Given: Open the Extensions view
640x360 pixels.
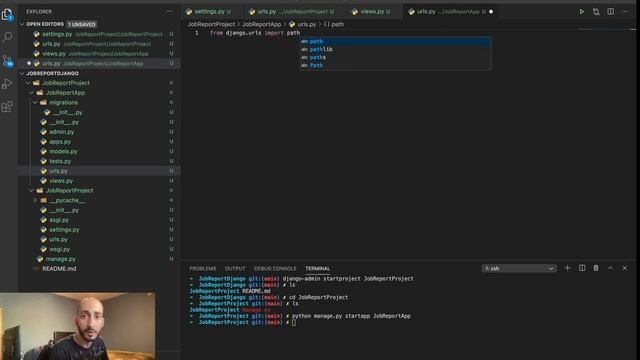Looking at the screenshot, I should click(x=7, y=107).
